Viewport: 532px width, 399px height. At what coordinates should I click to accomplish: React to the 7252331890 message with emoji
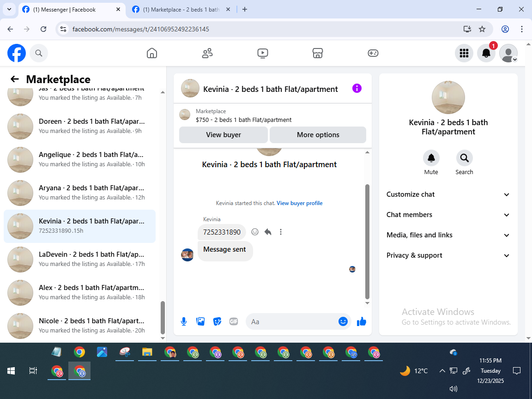pyautogui.click(x=255, y=232)
